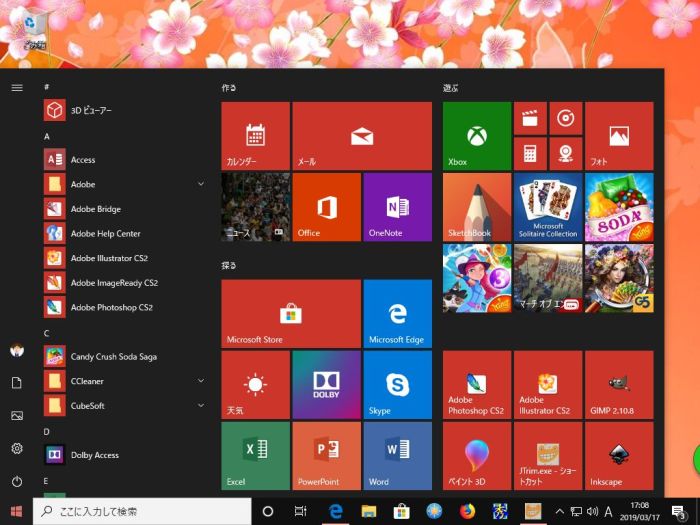Open Settings from the gear button
This screenshot has width=700, height=525.
click(x=17, y=449)
